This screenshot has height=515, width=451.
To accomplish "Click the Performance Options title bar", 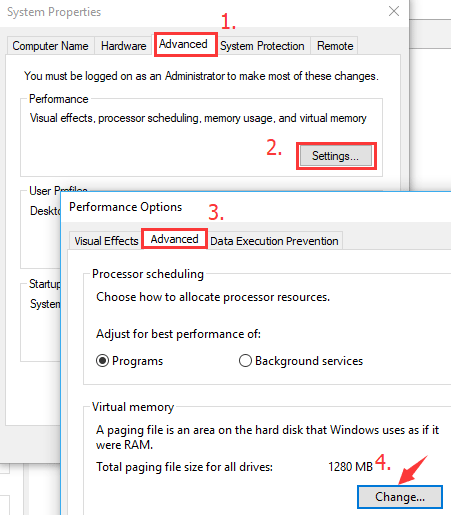I will click(256, 207).
